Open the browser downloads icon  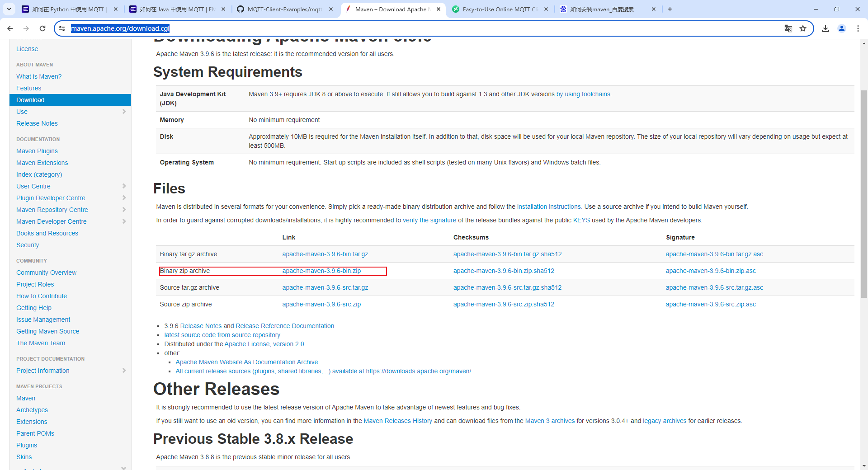pos(826,28)
